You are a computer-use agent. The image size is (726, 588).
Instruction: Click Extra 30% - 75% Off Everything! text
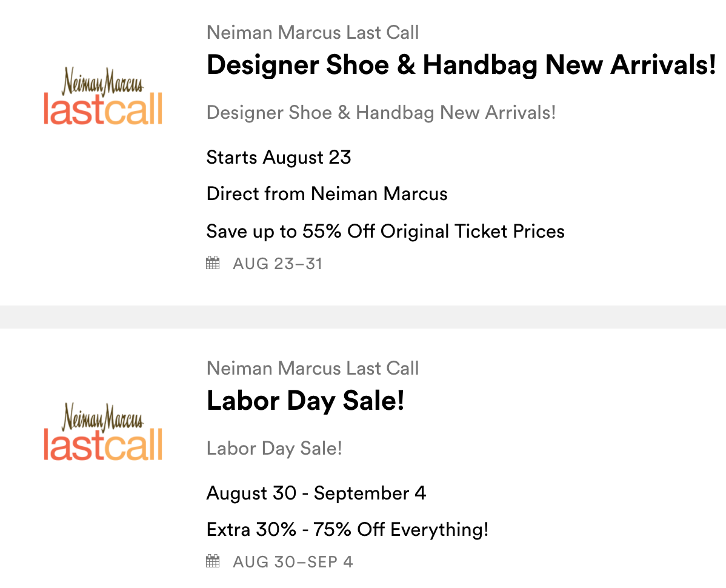(x=347, y=530)
